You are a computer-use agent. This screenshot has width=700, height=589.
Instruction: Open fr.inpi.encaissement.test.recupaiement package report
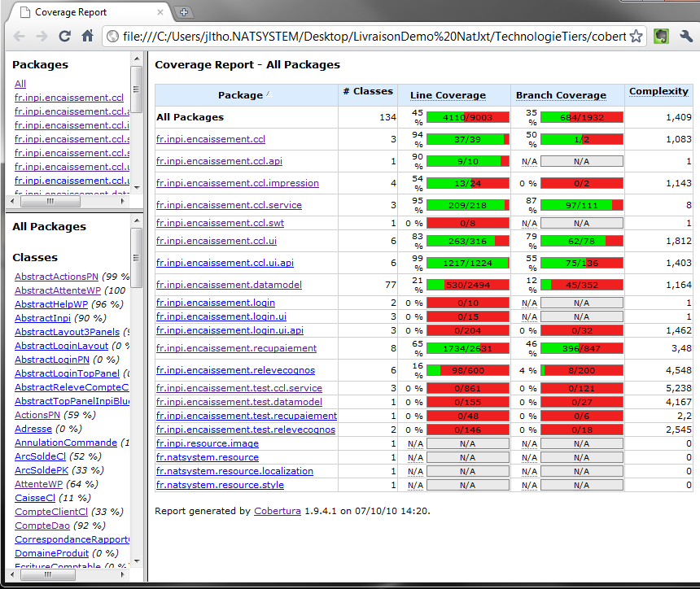(247, 416)
